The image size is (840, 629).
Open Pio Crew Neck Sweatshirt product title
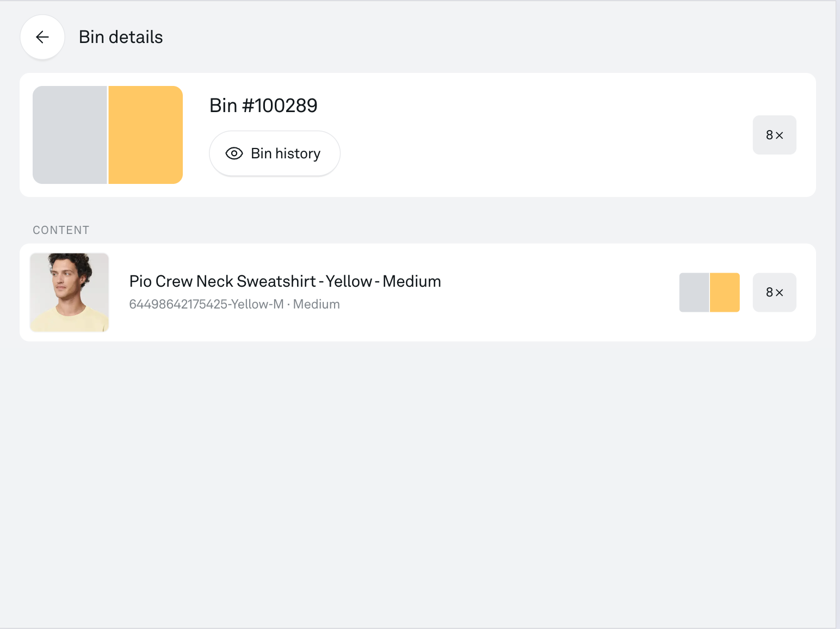pyautogui.click(x=285, y=281)
